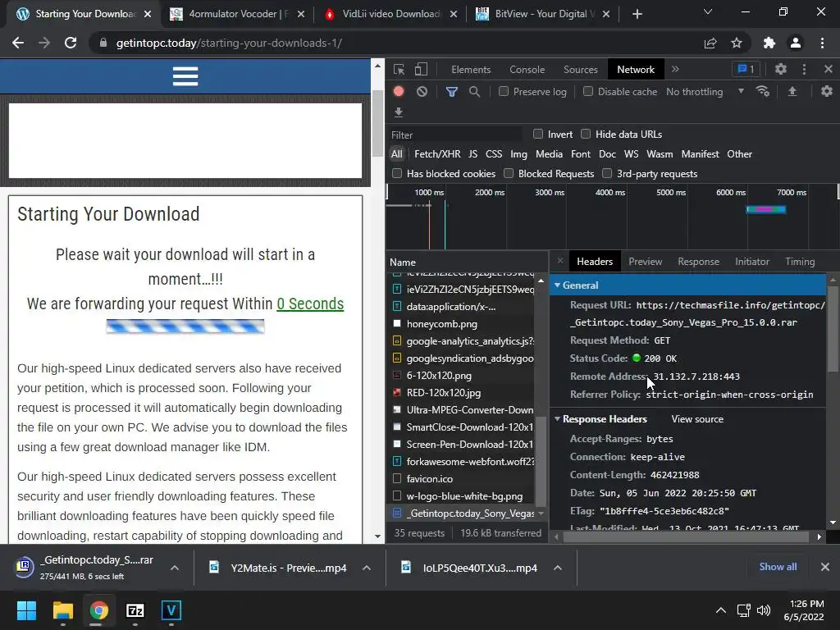Screen dimensions: 840x630
Task: Click the 0 Seconds link
Action: (310, 304)
